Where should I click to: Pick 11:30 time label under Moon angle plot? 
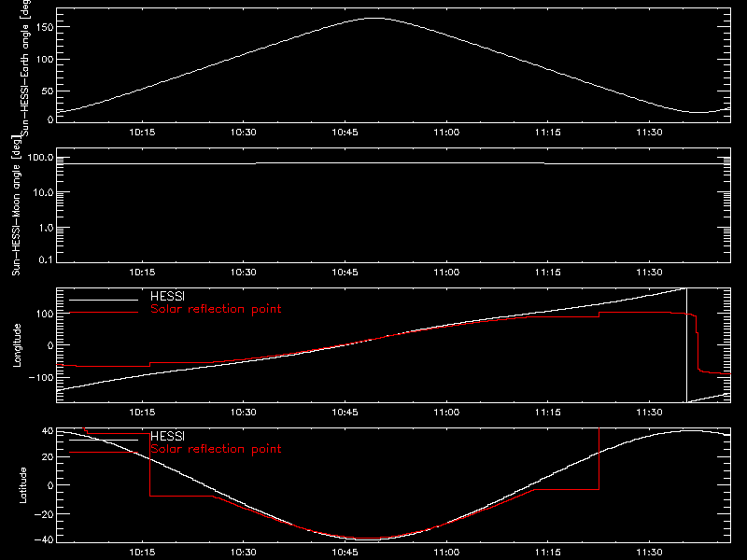click(x=649, y=272)
